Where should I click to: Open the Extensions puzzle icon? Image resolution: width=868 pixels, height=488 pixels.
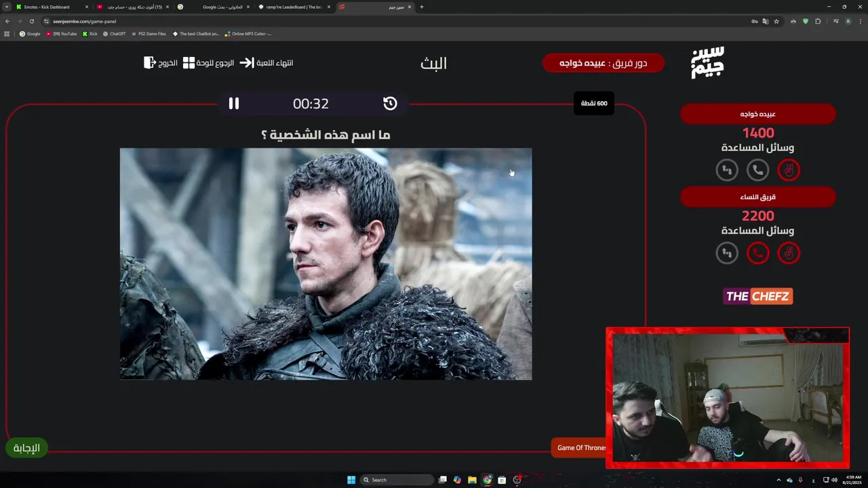(x=818, y=21)
